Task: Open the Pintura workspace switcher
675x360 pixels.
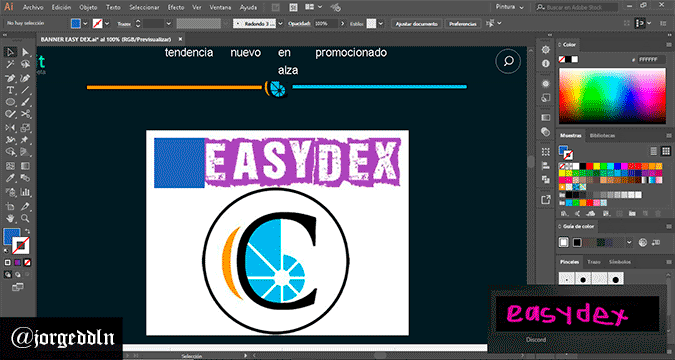Action: tap(510, 7)
